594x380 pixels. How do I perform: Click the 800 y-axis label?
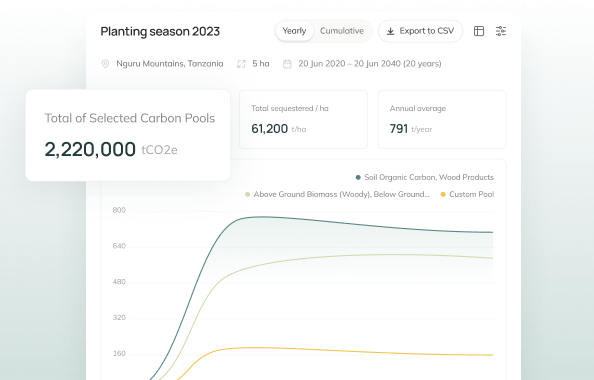[x=119, y=210]
